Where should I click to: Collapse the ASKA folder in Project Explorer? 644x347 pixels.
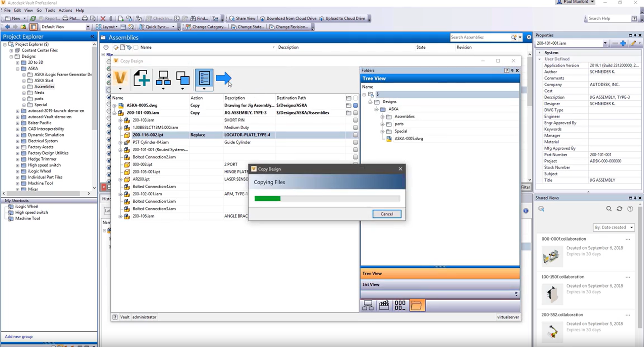tap(17, 68)
